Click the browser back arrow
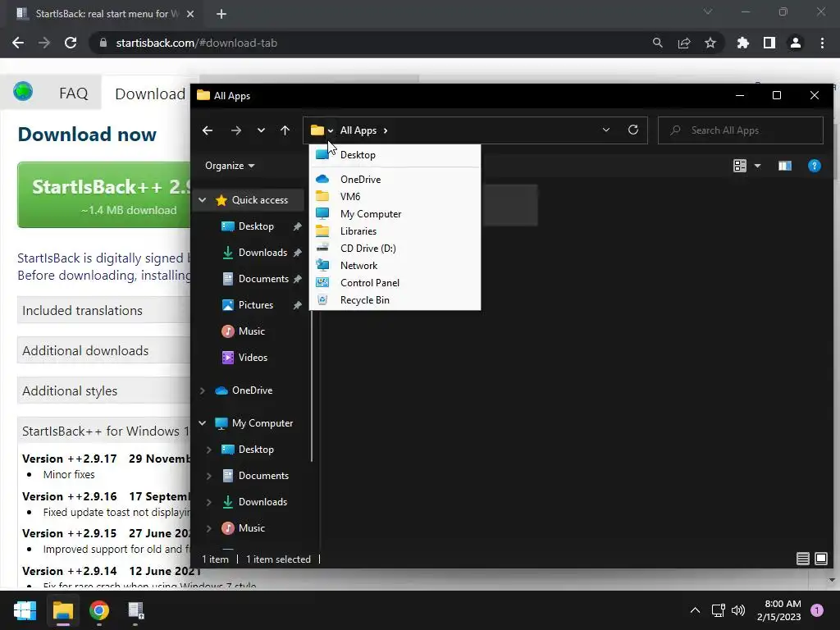Viewport: 840px width, 630px height. (x=18, y=43)
